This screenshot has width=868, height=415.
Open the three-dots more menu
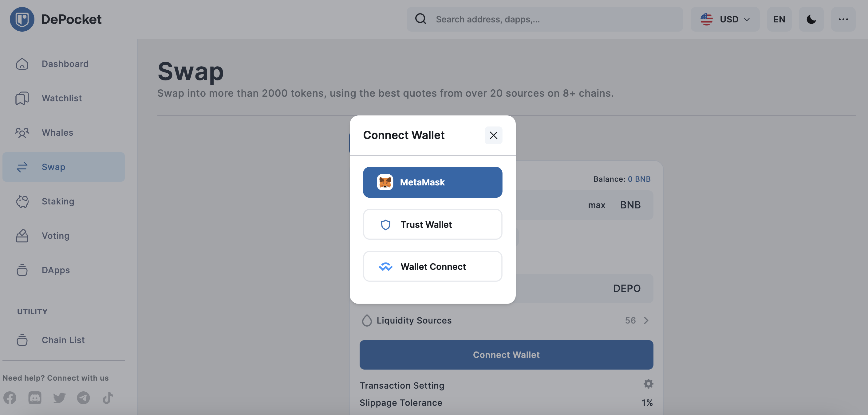843,19
